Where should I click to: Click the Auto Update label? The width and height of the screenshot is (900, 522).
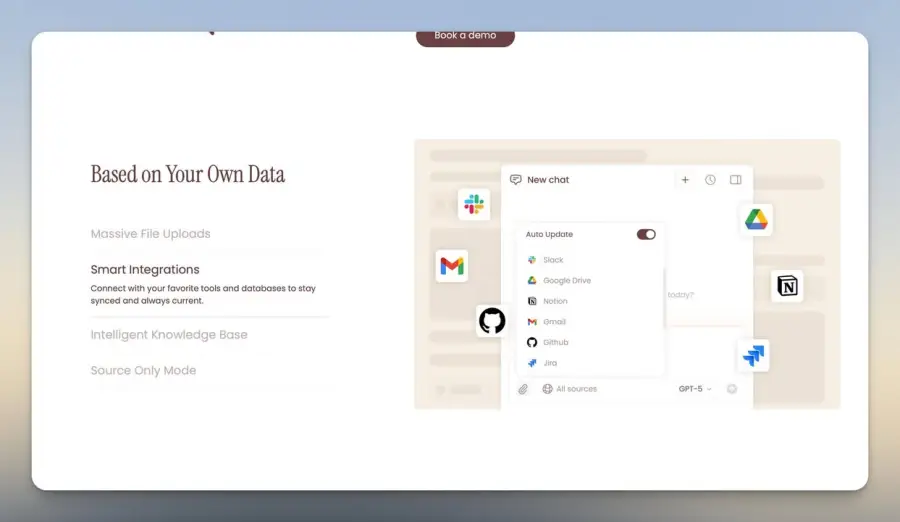(x=549, y=234)
